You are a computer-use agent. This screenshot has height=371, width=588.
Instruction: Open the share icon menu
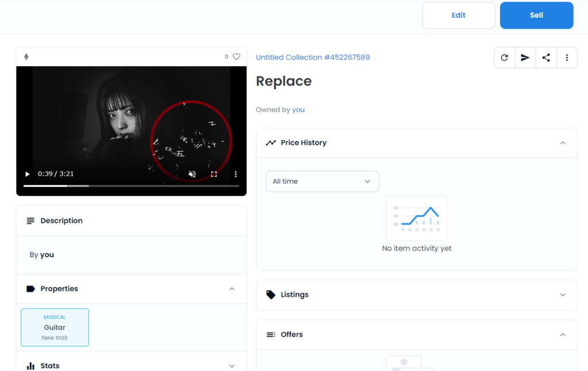click(x=546, y=57)
